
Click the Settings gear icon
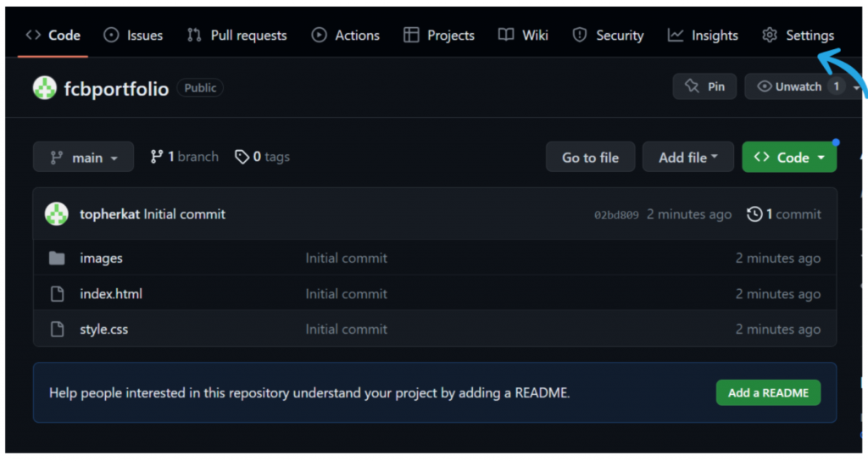(x=770, y=35)
